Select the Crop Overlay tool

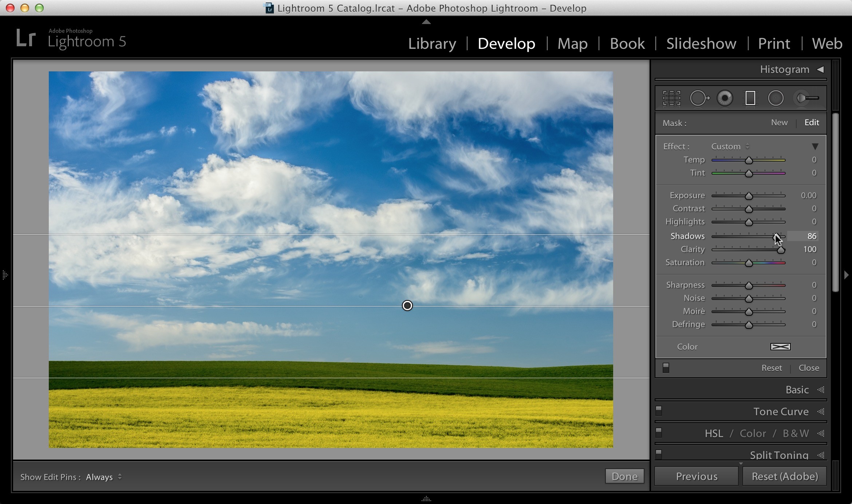[671, 98]
